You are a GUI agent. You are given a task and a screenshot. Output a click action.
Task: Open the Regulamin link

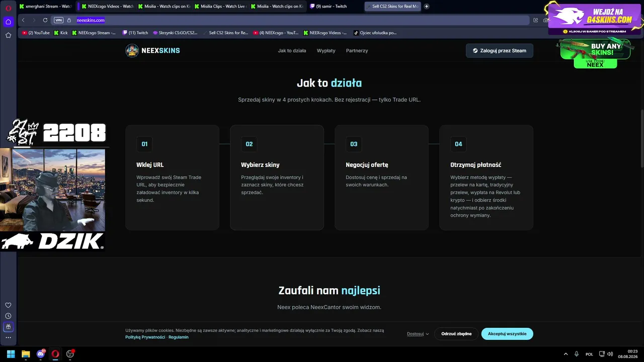pyautogui.click(x=179, y=337)
